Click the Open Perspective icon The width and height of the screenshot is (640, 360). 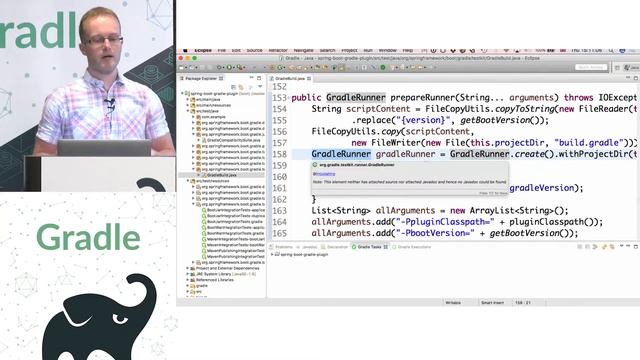coord(618,67)
